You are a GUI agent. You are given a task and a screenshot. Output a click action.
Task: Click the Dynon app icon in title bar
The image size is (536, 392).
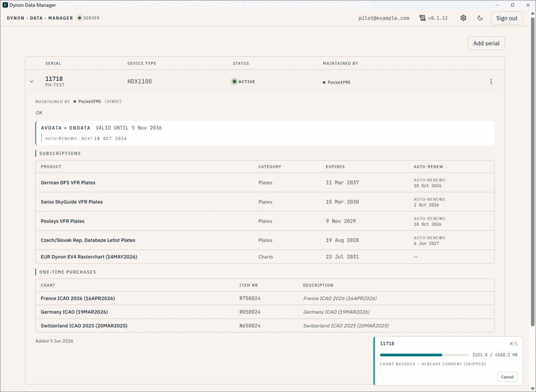[5, 5]
